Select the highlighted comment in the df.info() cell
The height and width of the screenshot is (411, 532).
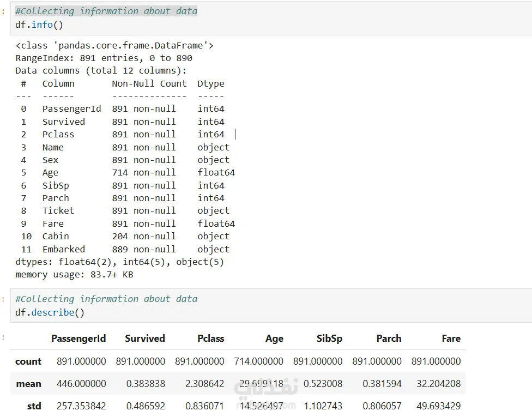pos(106,11)
